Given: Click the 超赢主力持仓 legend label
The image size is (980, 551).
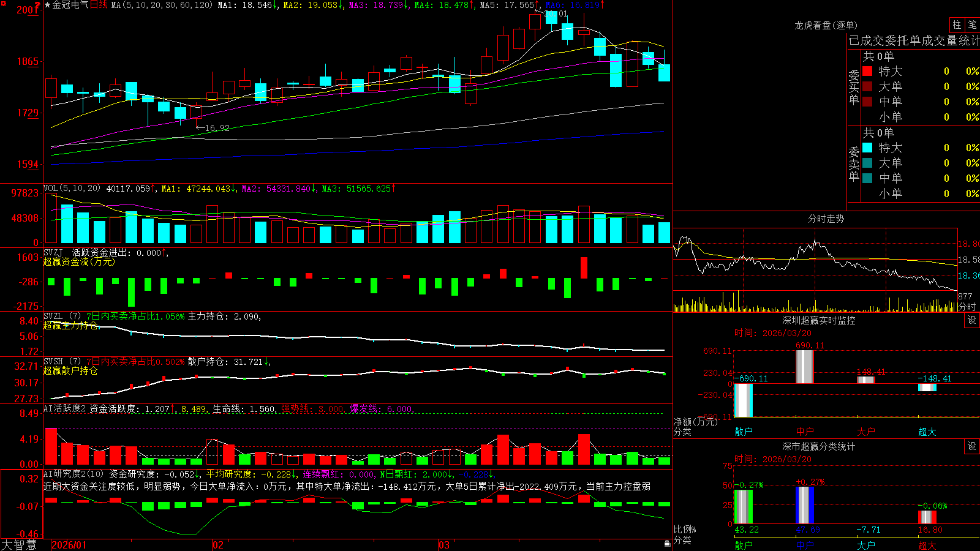Looking at the screenshot, I should (70, 325).
